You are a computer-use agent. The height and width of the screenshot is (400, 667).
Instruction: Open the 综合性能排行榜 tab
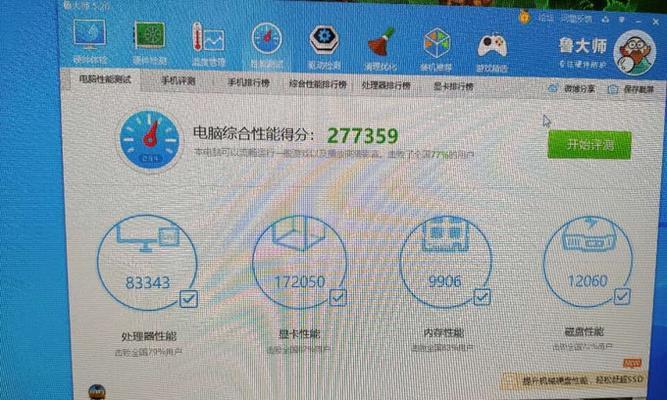[x=317, y=84]
